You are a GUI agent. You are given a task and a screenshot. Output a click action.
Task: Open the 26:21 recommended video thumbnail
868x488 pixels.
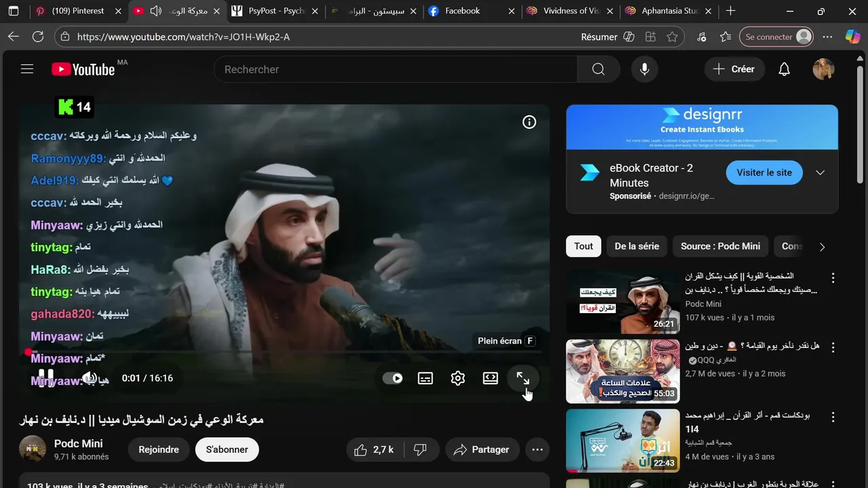(623, 302)
